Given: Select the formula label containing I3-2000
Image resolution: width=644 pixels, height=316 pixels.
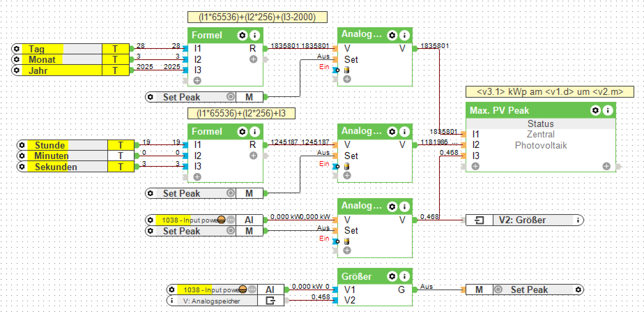Looking at the screenshot, I should coord(257,17).
